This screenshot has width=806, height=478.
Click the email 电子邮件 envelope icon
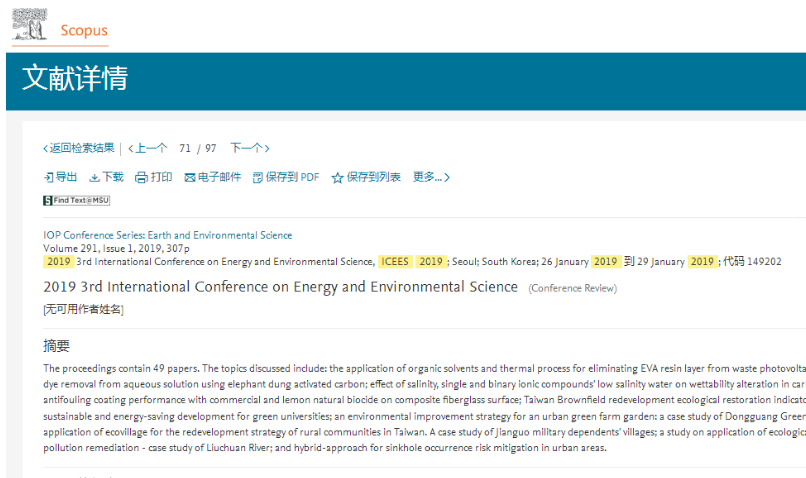(x=190, y=178)
